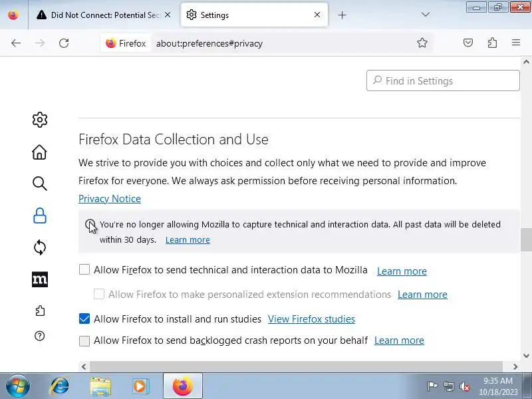Enable sending backlogged crash reports
The image size is (532, 399).
coord(84,340)
